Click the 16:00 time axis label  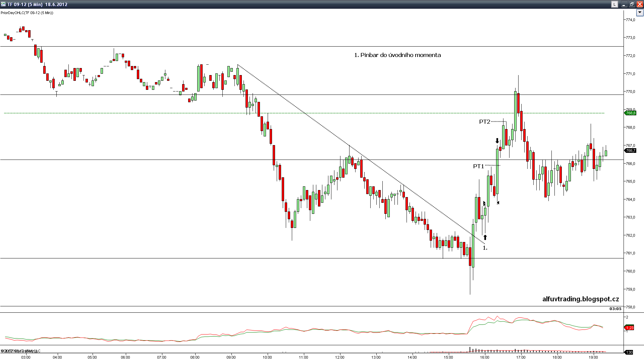click(x=484, y=357)
